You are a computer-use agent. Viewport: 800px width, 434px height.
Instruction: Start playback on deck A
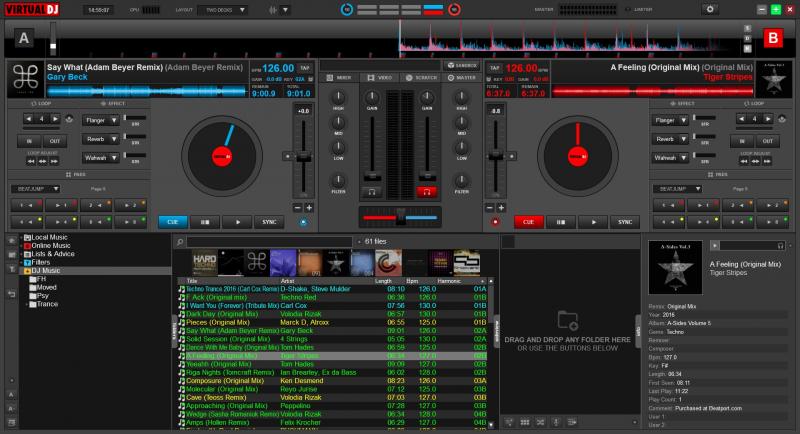click(x=237, y=222)
